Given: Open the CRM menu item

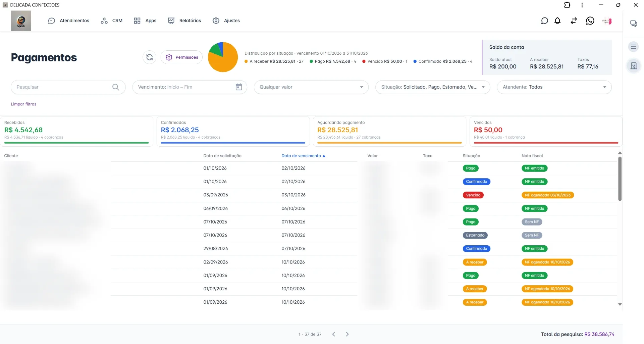Looking at the screenshot, I should (112, 21).
